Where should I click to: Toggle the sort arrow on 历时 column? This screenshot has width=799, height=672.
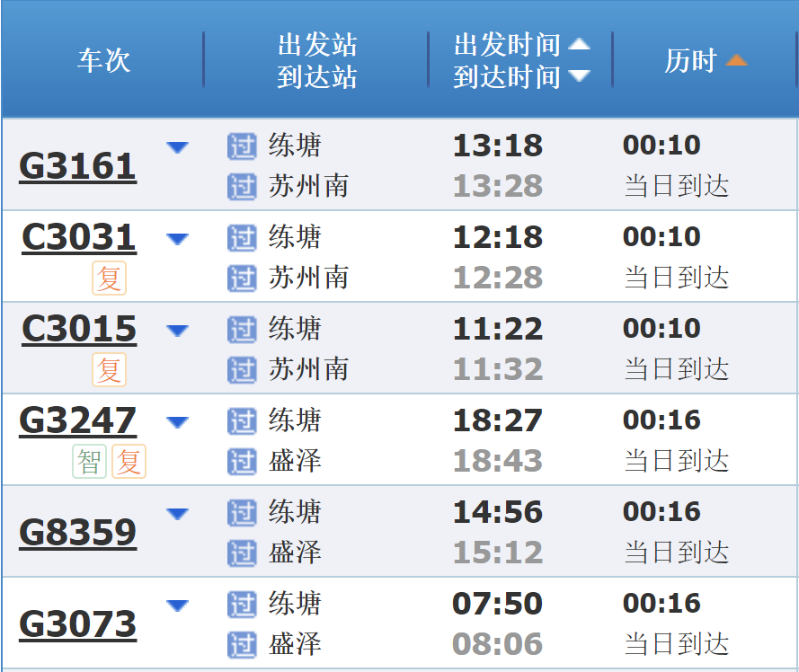[738, 59]
